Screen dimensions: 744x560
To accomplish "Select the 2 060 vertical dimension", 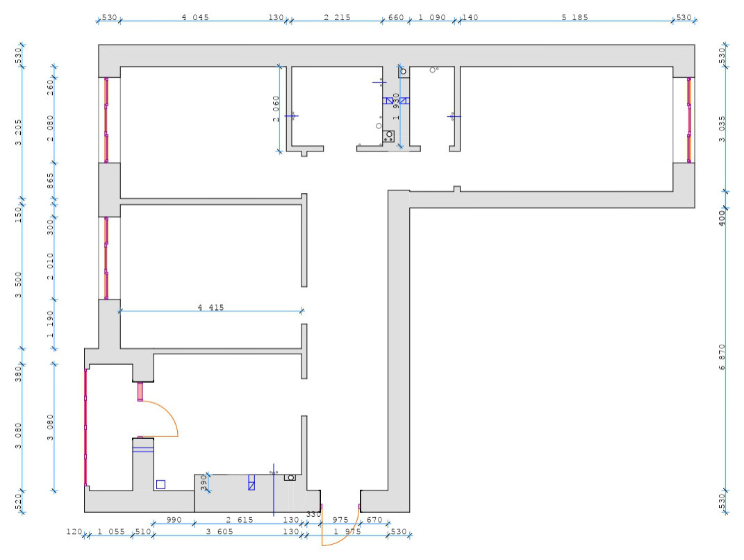I will (x=276, y=108).
